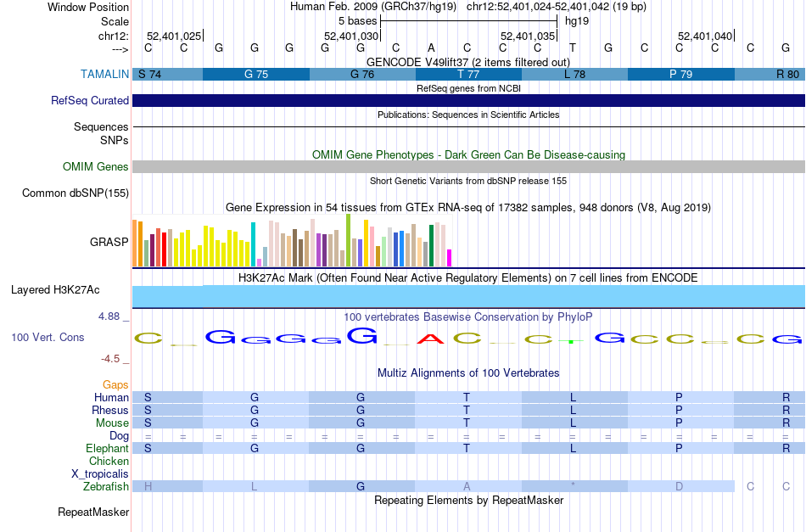This screenshot has width=806, height=532.
Task: Click the GRASP track label
Action: (109, 242)
